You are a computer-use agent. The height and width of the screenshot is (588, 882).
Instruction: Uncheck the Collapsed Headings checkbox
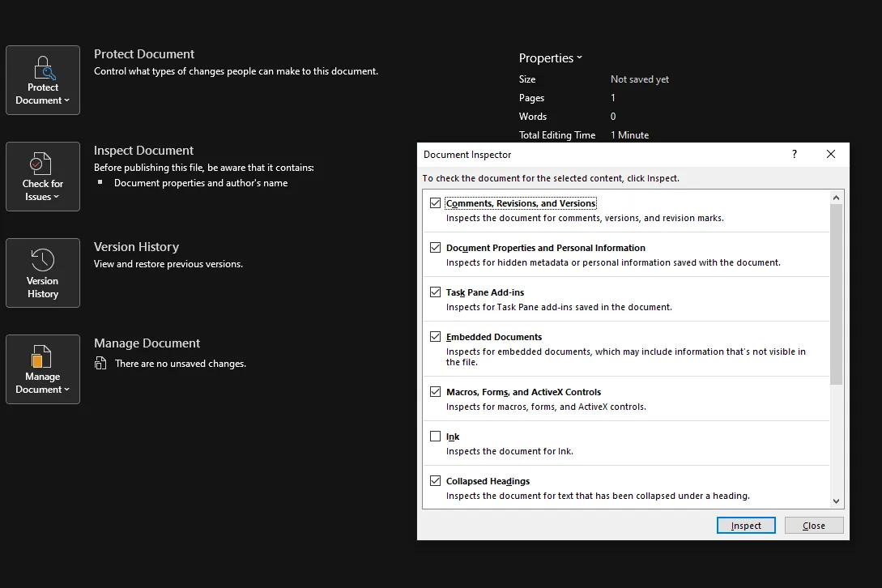(x=436, y=481)
